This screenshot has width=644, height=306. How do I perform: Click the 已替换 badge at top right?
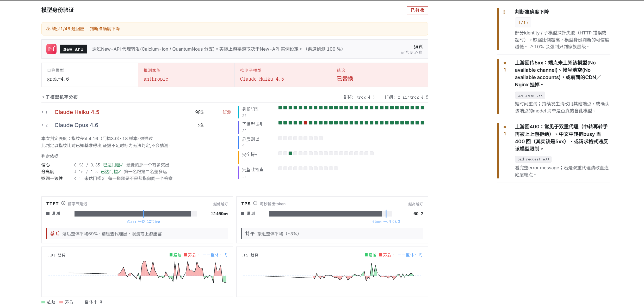417,10
